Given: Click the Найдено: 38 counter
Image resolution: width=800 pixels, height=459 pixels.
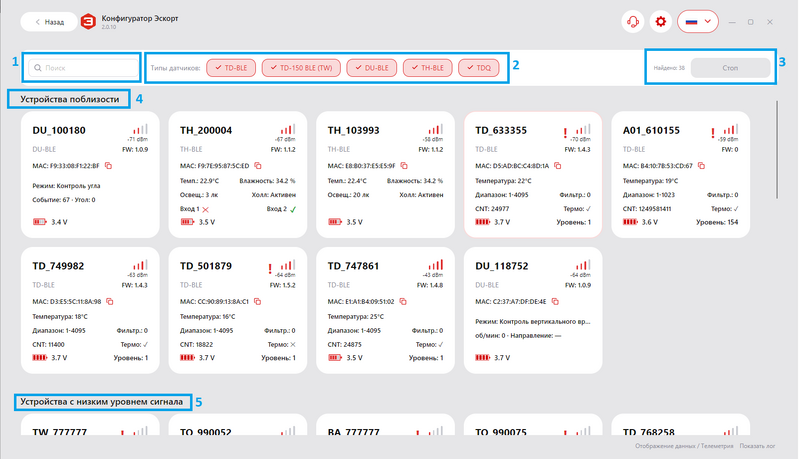Looking at the screenshot, I should (x=669, y=68).
